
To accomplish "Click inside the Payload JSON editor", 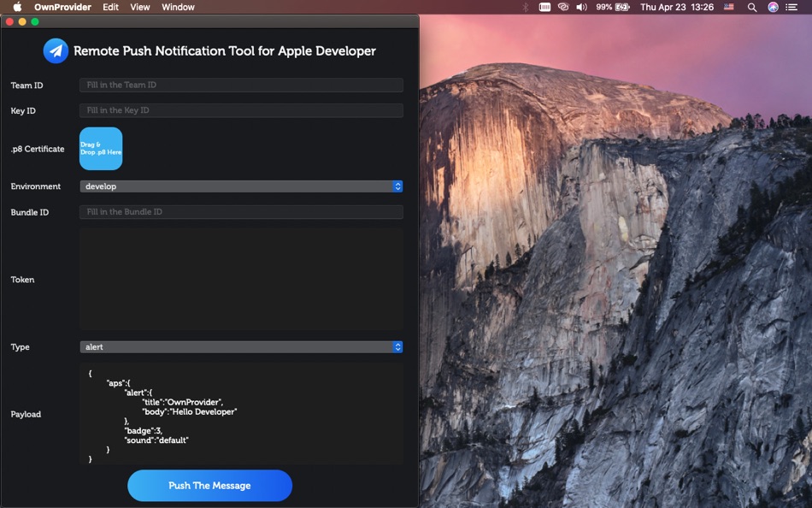I will click(x=241, y=414).
